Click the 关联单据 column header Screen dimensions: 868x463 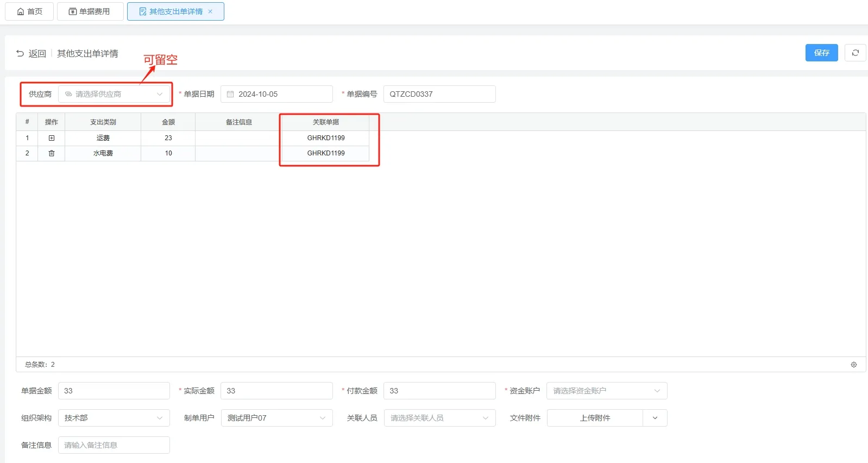tap(326, 122)
